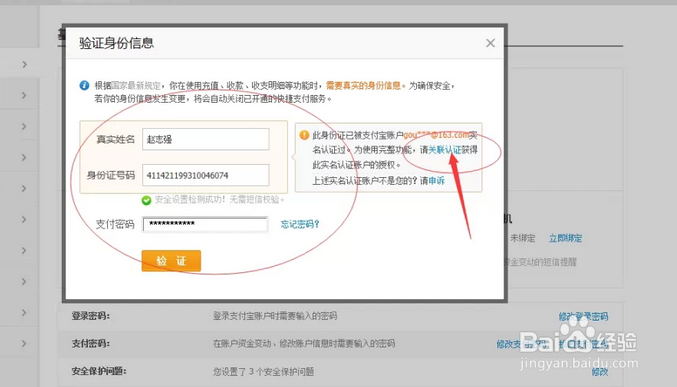Select the 支付密码: row label in the security list
This screenshot has width=677, height=387.
pos(91,344)
